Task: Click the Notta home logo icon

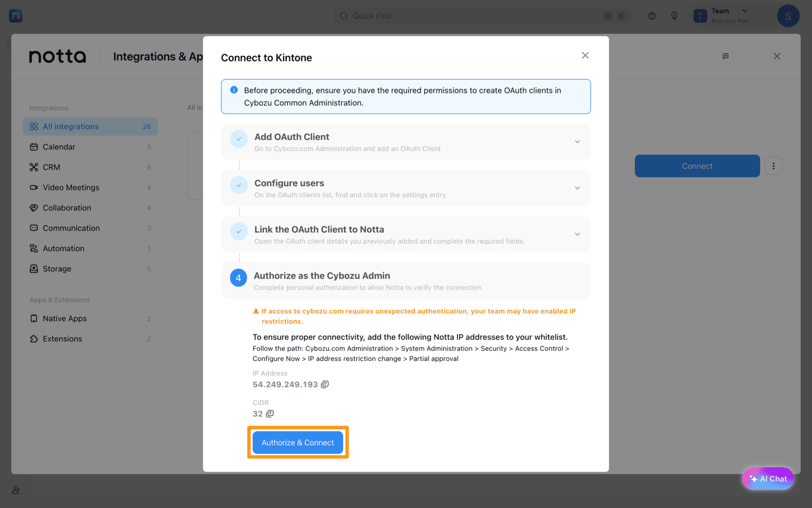Action: [x=16, y=16]
